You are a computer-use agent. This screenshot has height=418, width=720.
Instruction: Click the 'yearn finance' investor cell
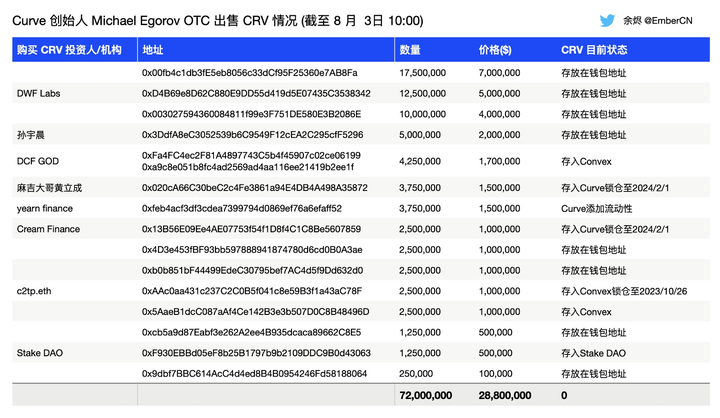click(x=45, y=209)
